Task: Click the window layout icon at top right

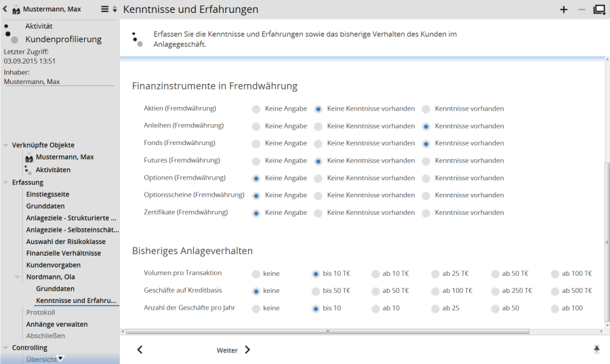Action: coord(599,9)
